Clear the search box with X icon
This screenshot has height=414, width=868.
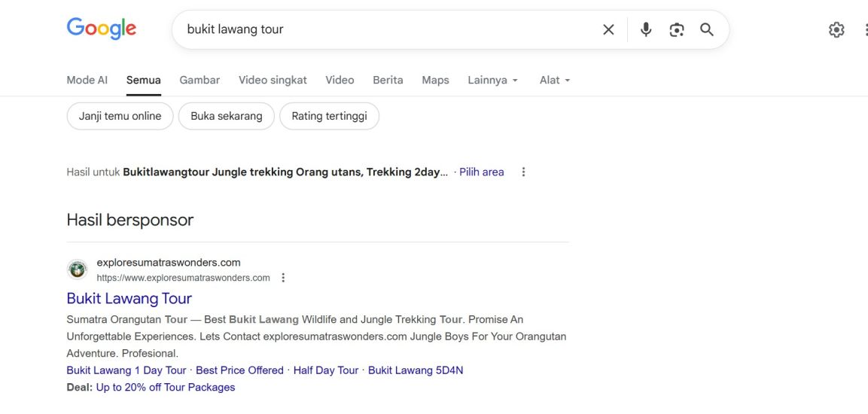click(608, 29)
